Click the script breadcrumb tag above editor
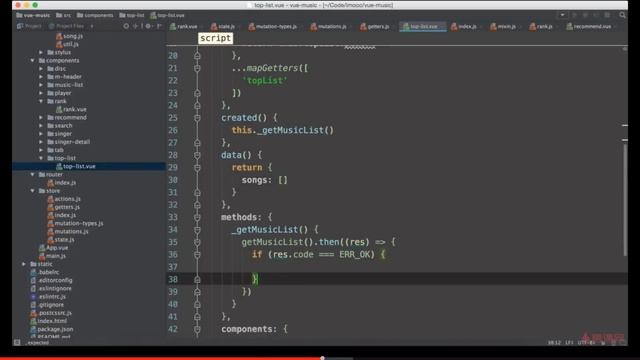The height and width of the screenshot is (360, 640). click(216, 38)
